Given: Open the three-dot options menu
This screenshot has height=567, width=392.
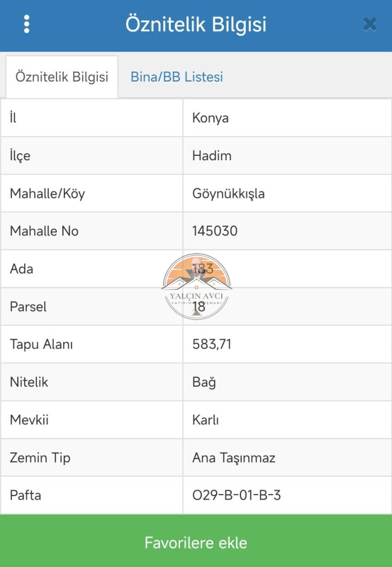Looking at the screenshot, I should tap(26, 24).
